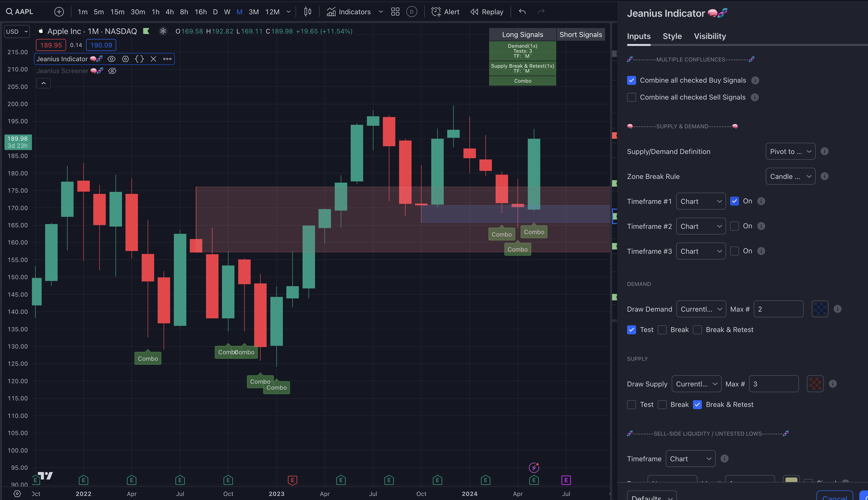The width and height of the screenshot is (868, 500).
Task: Click the 189.95 sell price button
Action: pyautogui.click(x=51, y=45)
